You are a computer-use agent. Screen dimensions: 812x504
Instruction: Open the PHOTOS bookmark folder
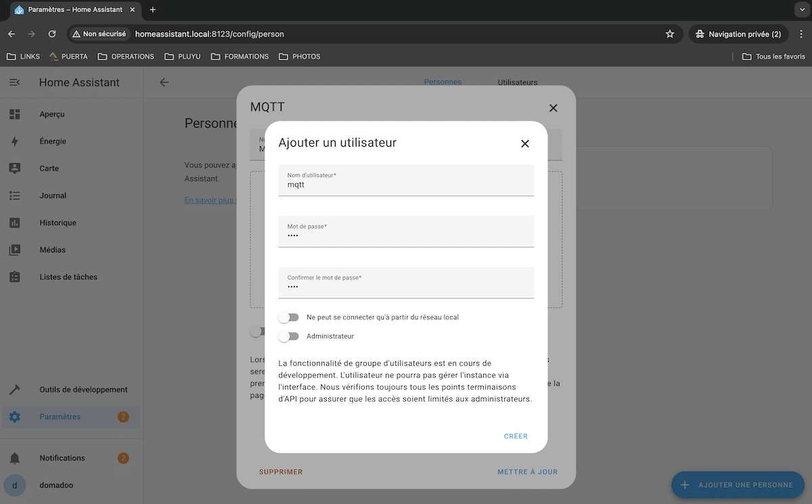point(299,56)
